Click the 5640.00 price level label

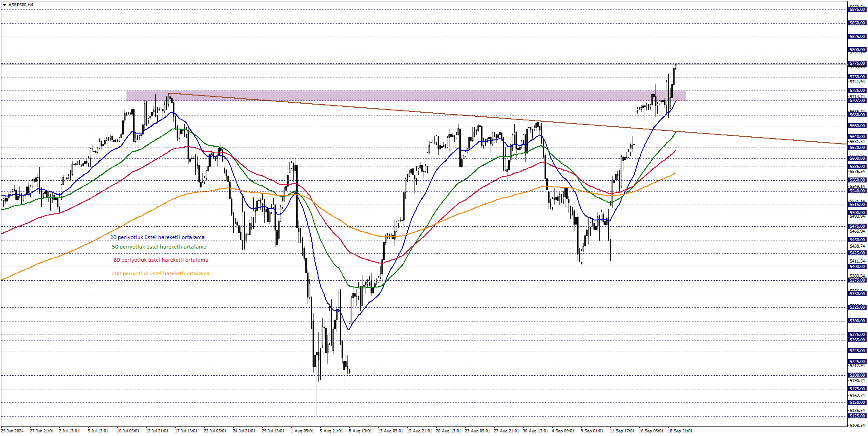pyautogui.click(x=857, y=137)
